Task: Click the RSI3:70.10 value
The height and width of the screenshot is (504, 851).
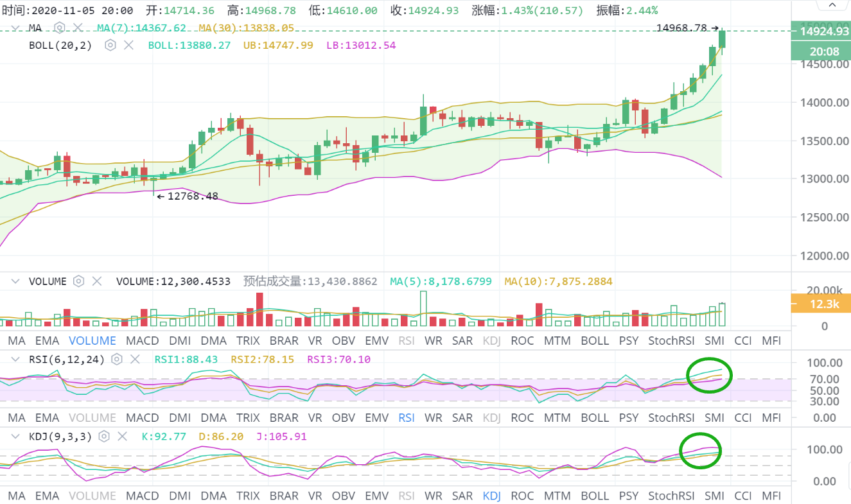Action: (339, 360)
